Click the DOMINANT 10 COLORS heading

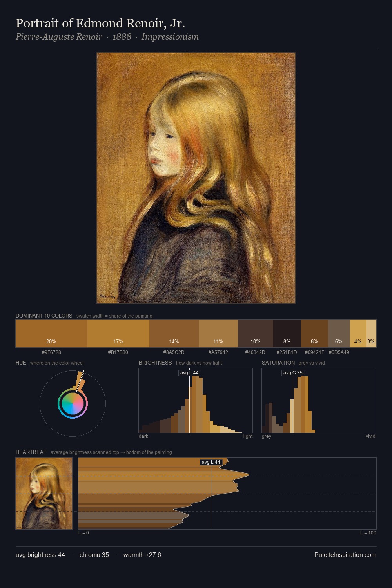click(x=44, y=316)
